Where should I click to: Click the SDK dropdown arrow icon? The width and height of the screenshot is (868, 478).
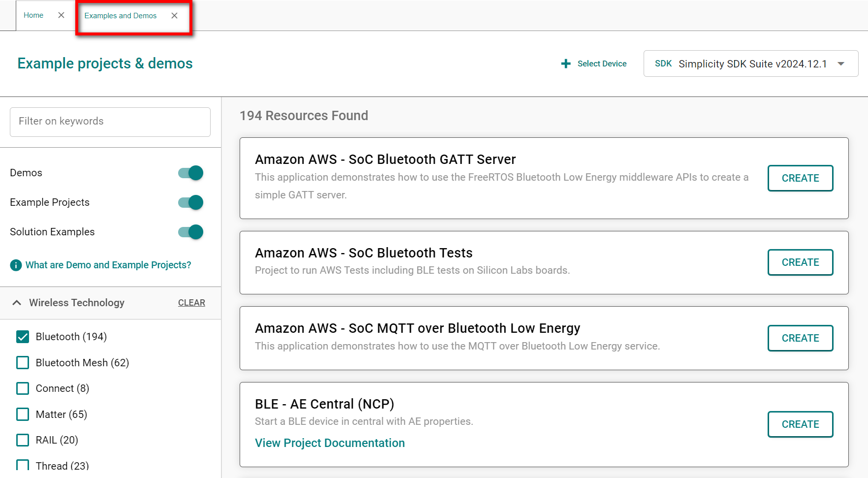click(841, 64)
